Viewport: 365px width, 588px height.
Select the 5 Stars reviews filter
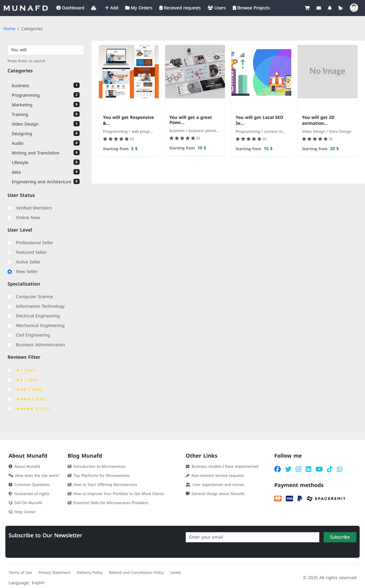click(x=10, y=409)
